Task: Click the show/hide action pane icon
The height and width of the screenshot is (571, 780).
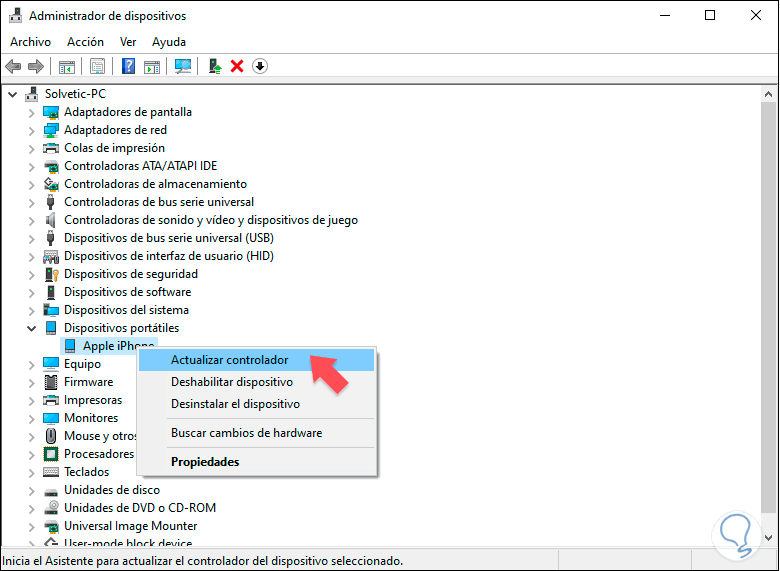Action: click(152, 66)
